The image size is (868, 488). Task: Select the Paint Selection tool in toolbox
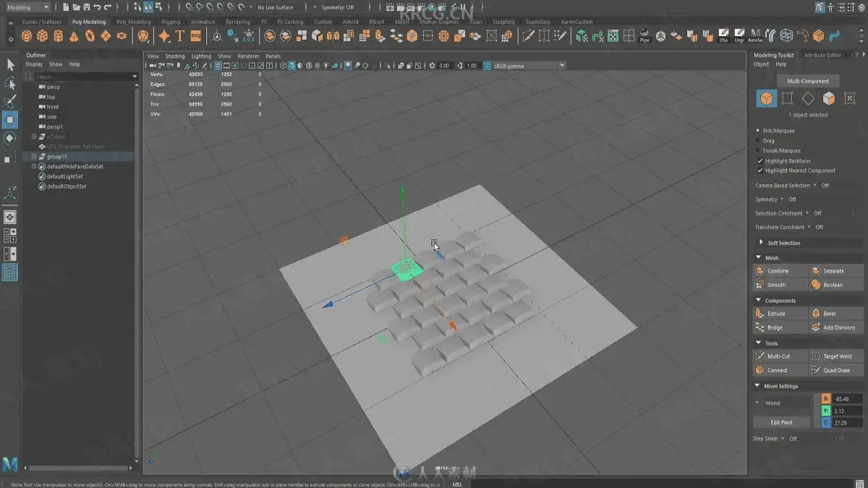(10, 102)
